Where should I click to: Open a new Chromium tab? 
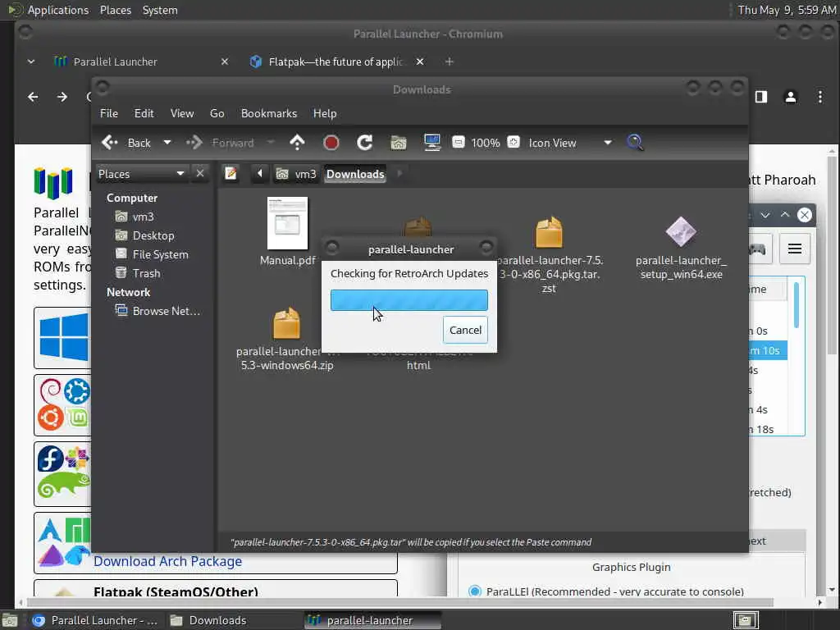click(x=449, y=62)
